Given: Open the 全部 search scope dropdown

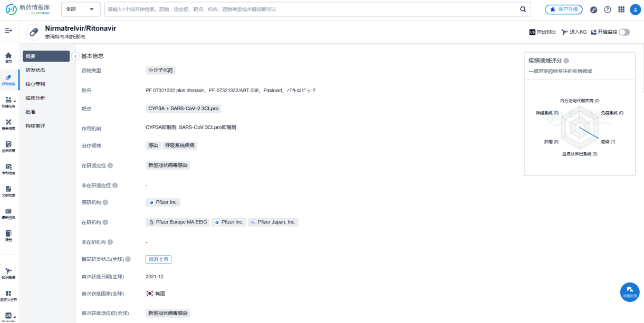Looking at the screenshot, I should click(x=81, y=9).
